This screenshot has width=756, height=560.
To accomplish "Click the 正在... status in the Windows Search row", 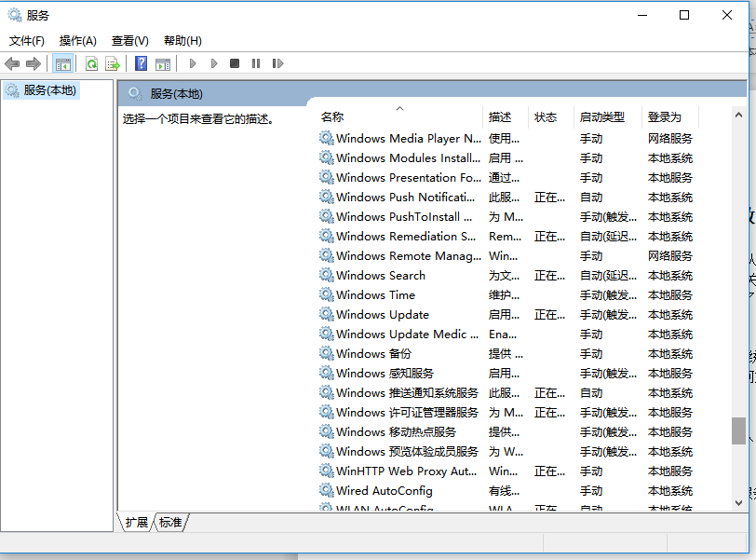I will point(549,276).
